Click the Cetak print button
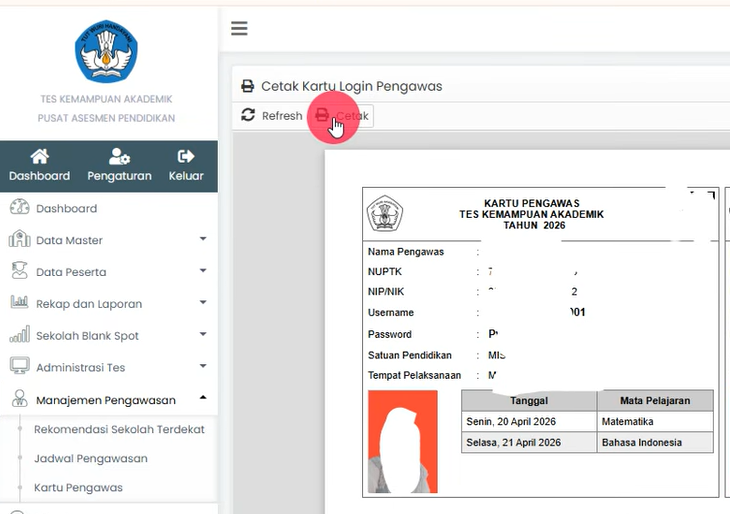 pyautogui.click(x=342, y=115)
